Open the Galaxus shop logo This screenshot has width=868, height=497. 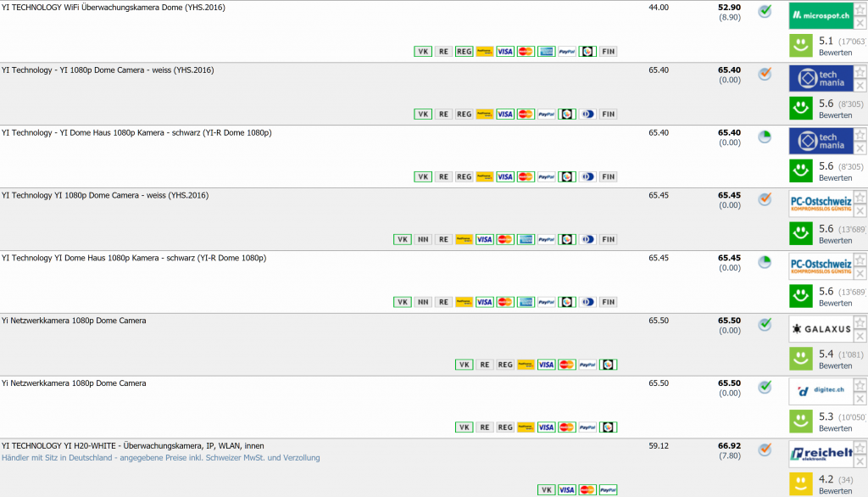tap(820, 329)
